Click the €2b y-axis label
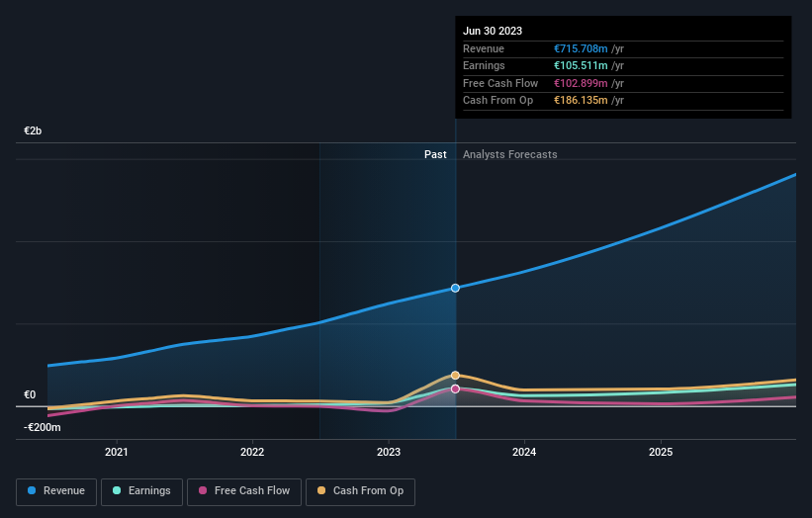The height and width of the screenshot is (518, 812). [33, 130]
